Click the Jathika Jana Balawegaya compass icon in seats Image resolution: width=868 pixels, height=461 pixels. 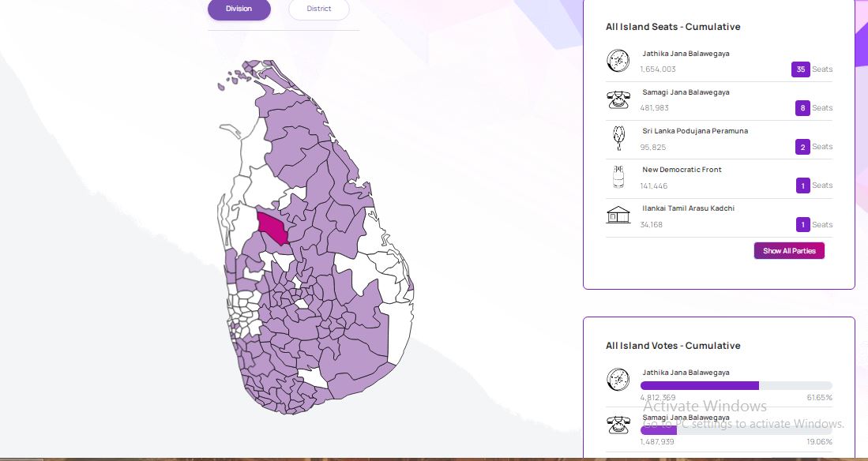pyautogui.click(x=618, y=62)
